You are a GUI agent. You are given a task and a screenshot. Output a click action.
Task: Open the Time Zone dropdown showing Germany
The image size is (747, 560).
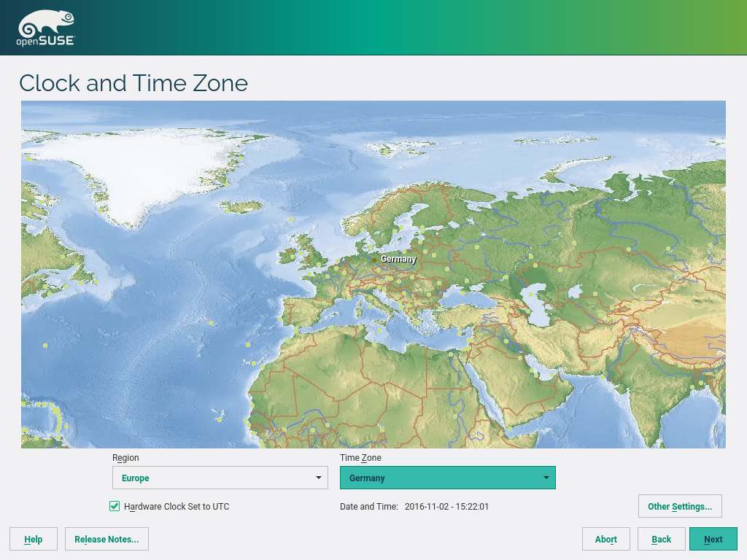447,478
